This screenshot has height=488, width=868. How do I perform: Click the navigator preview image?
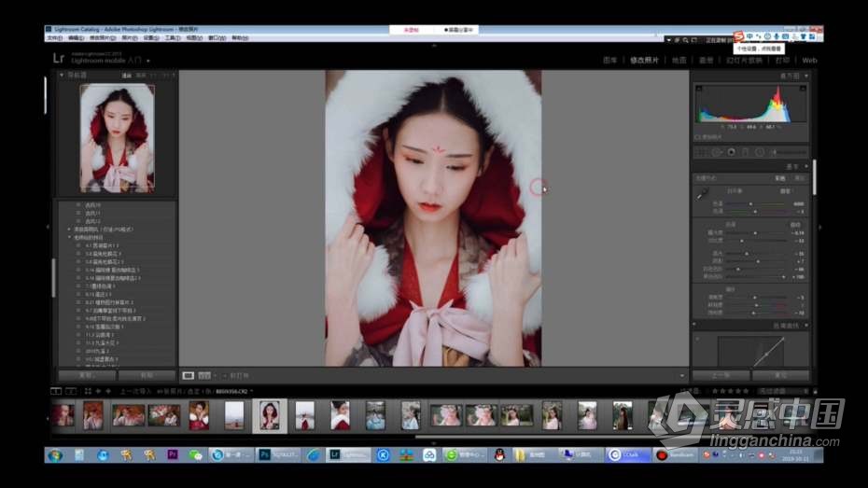click(117, 138)
